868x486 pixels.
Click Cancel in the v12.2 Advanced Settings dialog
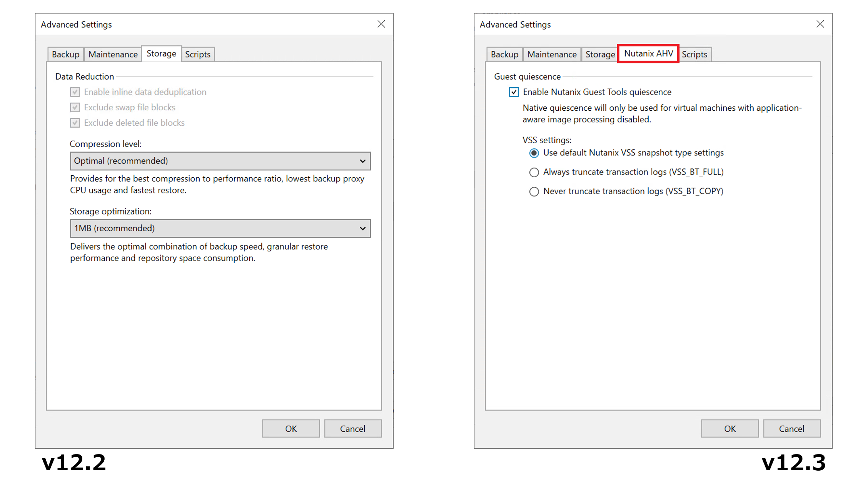pos(353,428)
